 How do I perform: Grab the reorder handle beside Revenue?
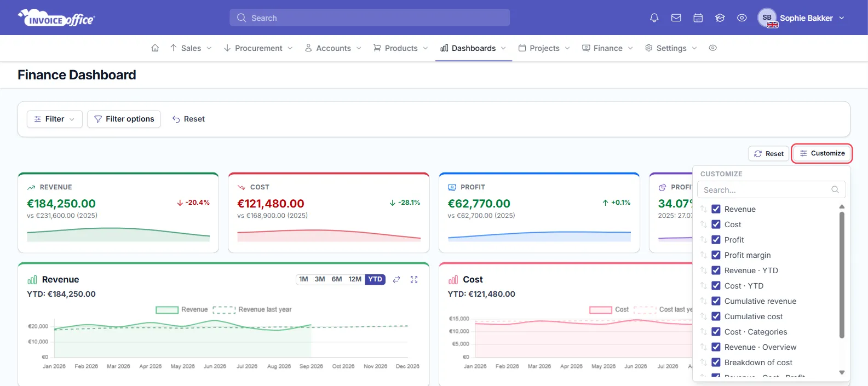(x=704, y=209)
